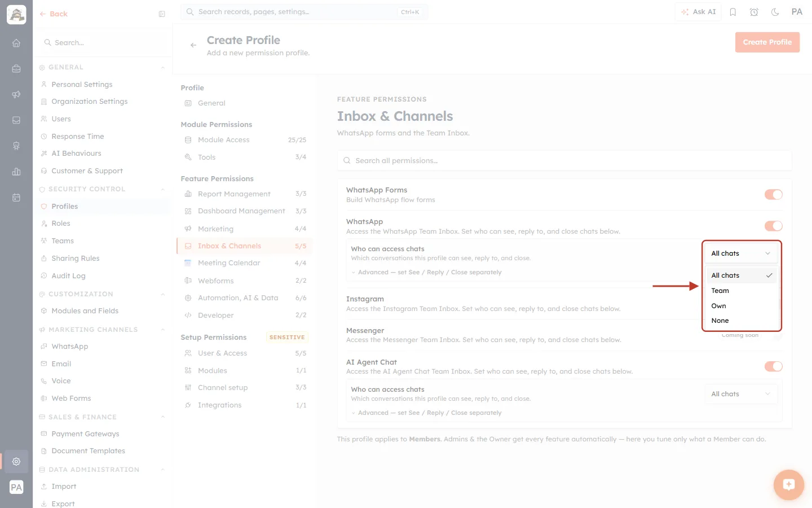Switch to dark mode with moon icon
Image resolution: width=812 pixels, height=508 pixels.
[775, 12]
